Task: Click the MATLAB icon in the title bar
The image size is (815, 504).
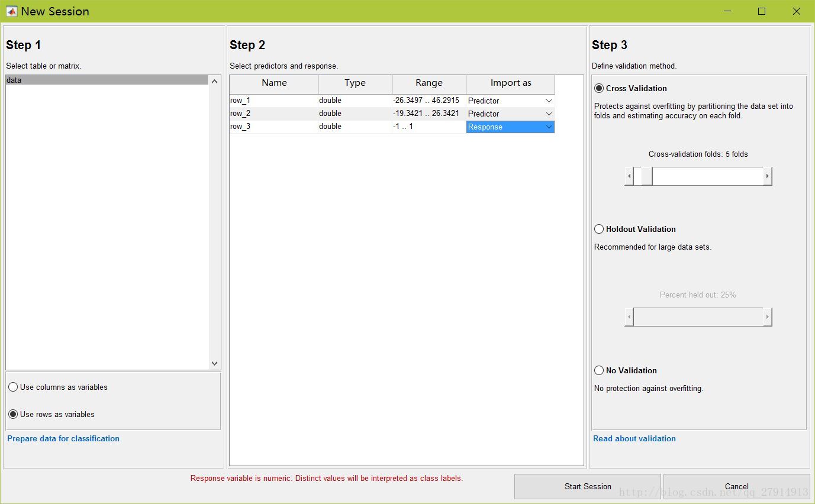Action: 11,11
